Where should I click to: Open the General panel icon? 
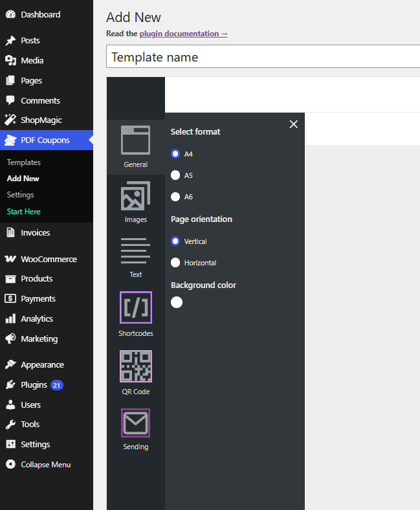136,140
